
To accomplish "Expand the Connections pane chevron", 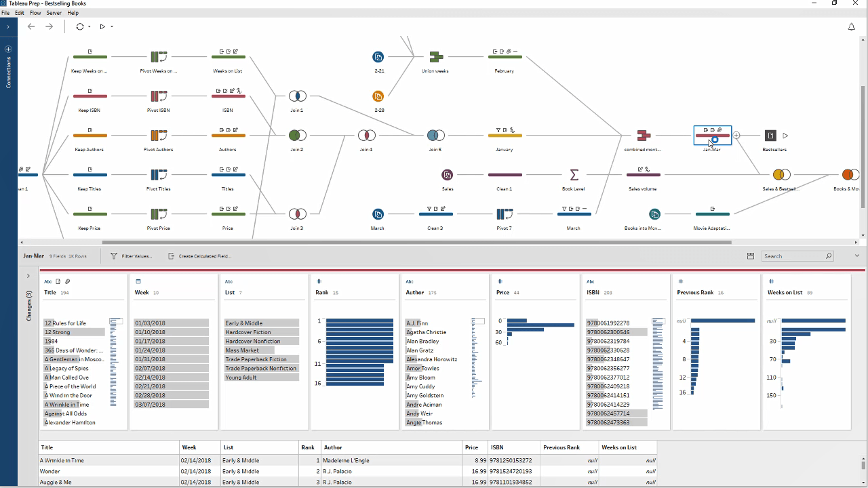I will [8, 27].
